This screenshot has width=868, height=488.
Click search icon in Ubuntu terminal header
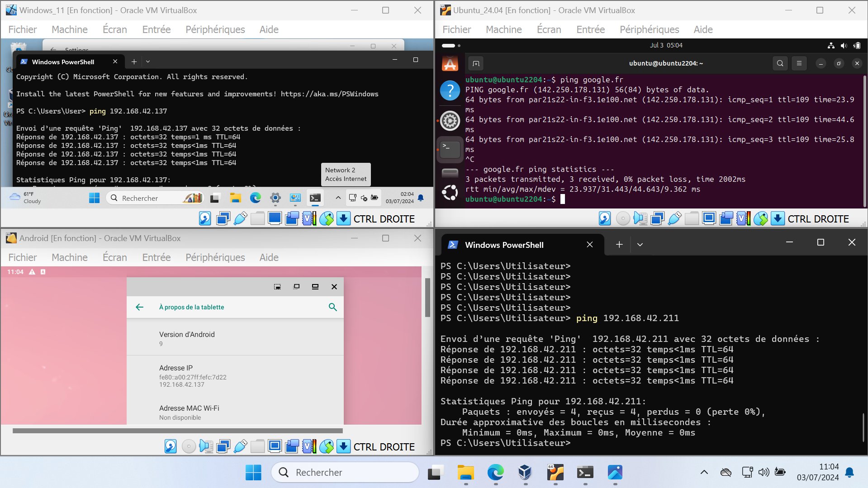point(780,63)
